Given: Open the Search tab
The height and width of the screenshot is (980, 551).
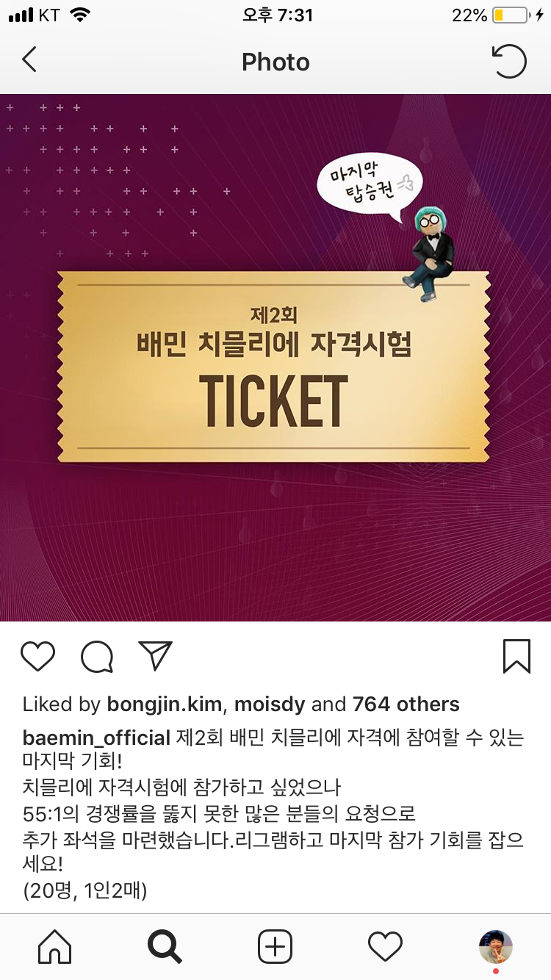Looking at the screenshot, I should tap(165, 946).
